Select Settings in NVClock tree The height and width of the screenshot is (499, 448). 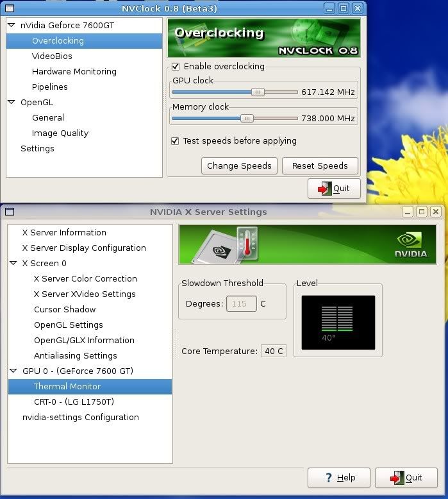click(37, 149)
